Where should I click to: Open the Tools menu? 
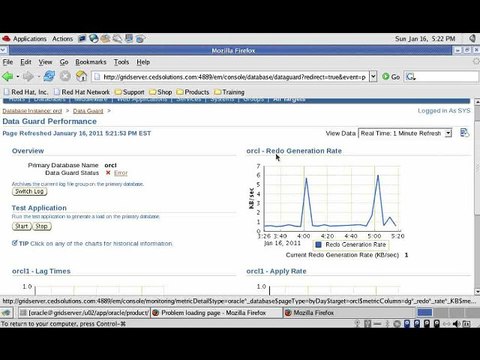pyautogui.click(x=121, y=62)
